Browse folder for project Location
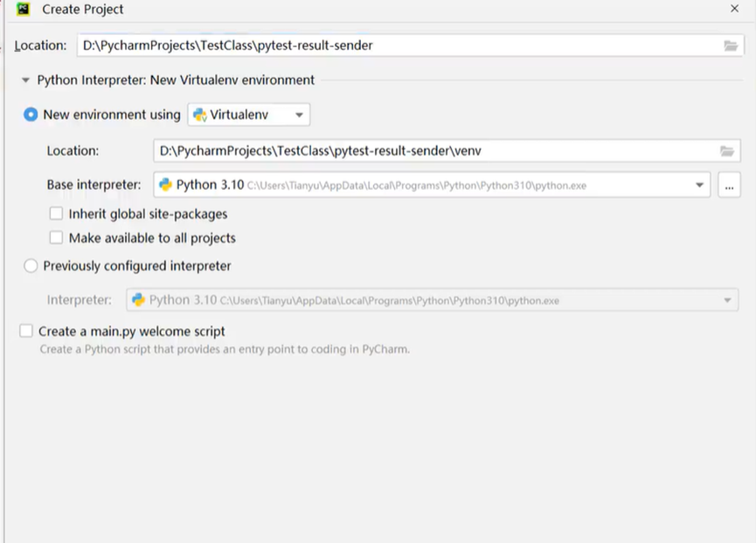The height and width of the screenshot is (543, 756). (x=731, y=45)
